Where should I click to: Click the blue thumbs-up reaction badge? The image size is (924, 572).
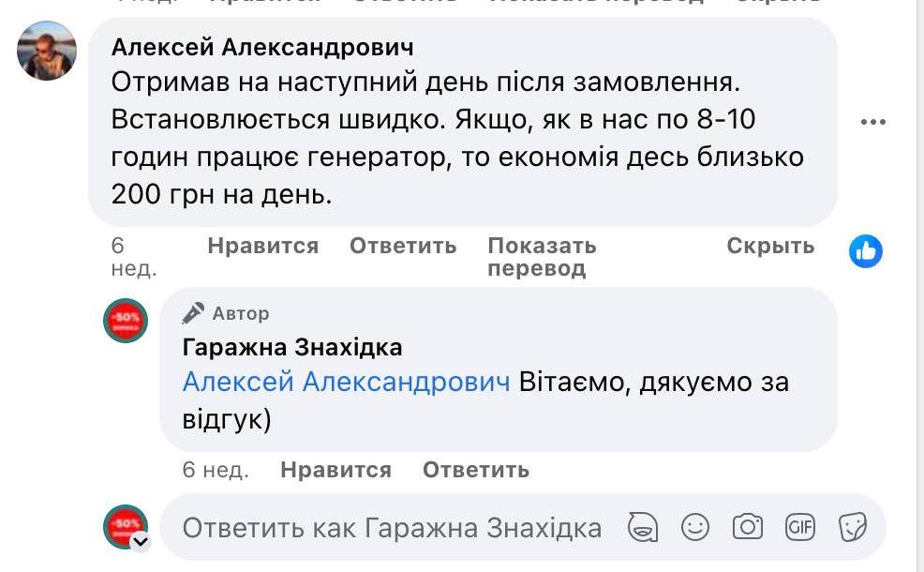pos(866,251)
